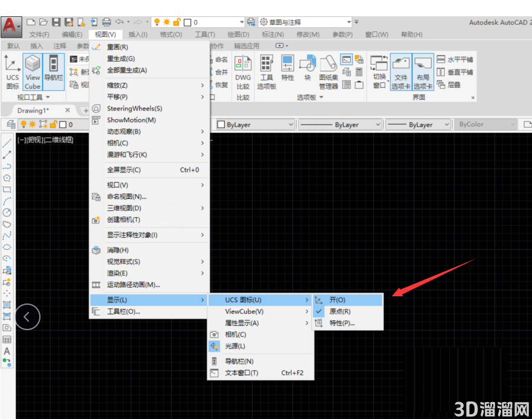Open the ByColor plot style dropdown
The width and height of the screenshot is (532, 419).
[485, 125]
